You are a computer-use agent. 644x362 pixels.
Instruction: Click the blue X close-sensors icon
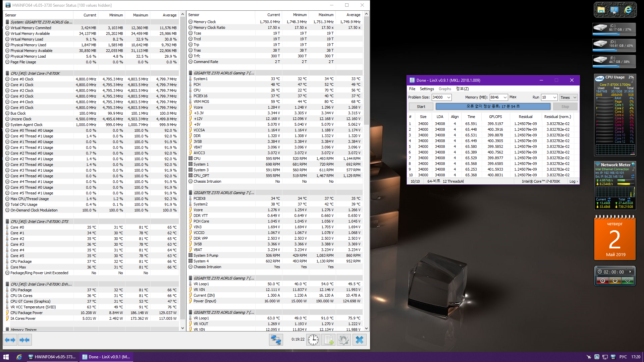359,340
